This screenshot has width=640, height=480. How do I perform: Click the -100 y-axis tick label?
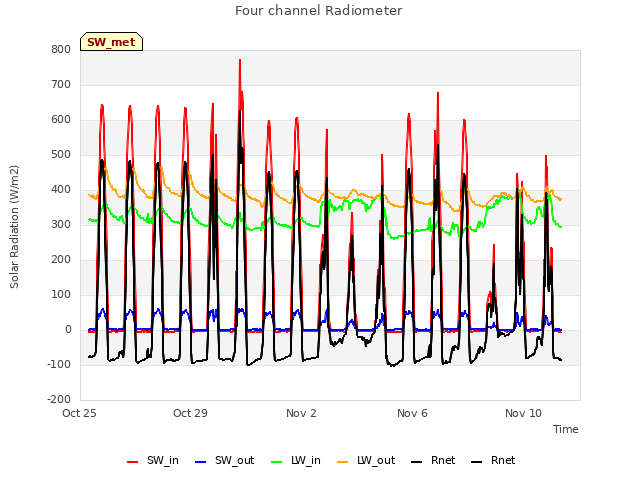59,364
